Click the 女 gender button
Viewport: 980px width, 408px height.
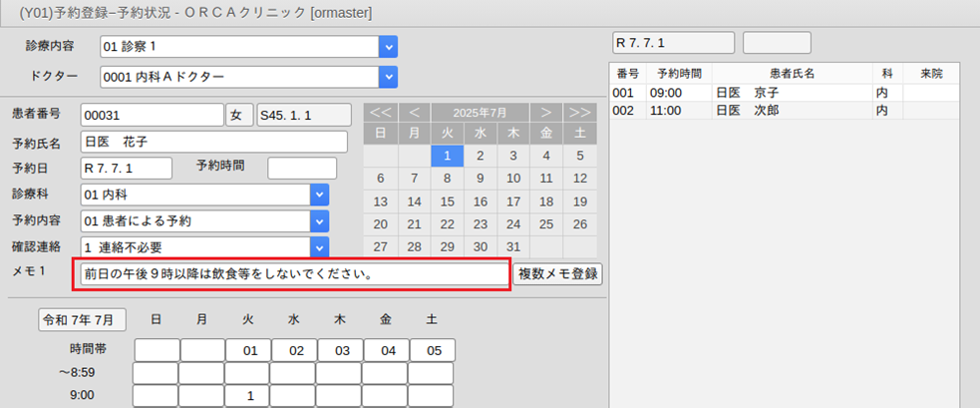coord(239,116)
